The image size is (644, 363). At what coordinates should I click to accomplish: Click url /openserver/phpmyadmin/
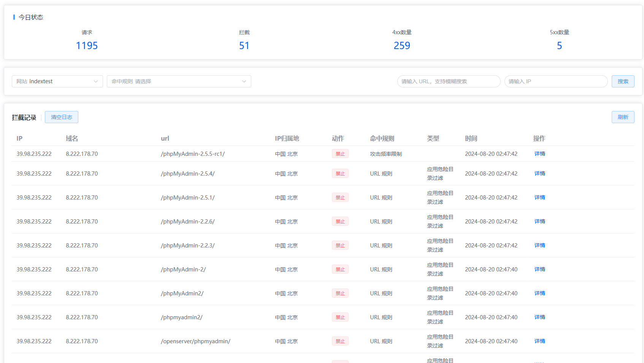195,341
